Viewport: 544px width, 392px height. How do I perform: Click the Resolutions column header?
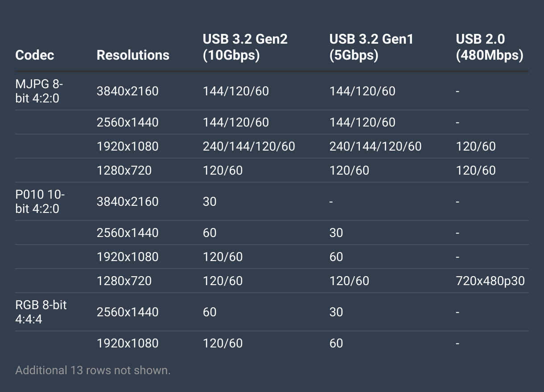pyautogui.click(x=133, y=55)
